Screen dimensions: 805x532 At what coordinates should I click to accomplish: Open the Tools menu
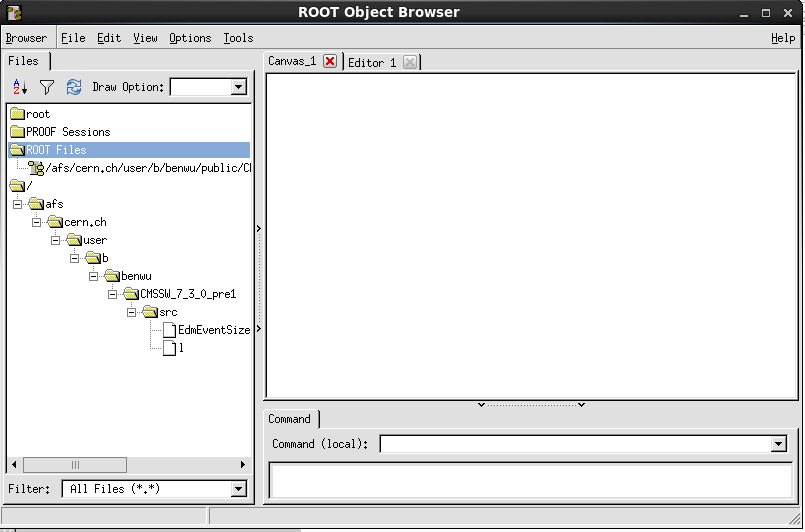238,38
